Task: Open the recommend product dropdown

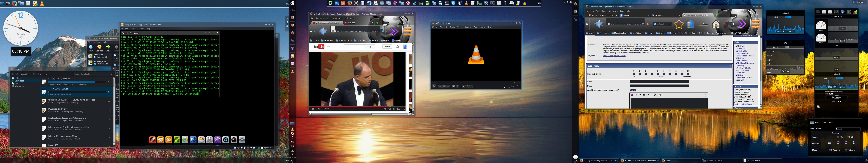Action: click(x=633, y=90)
